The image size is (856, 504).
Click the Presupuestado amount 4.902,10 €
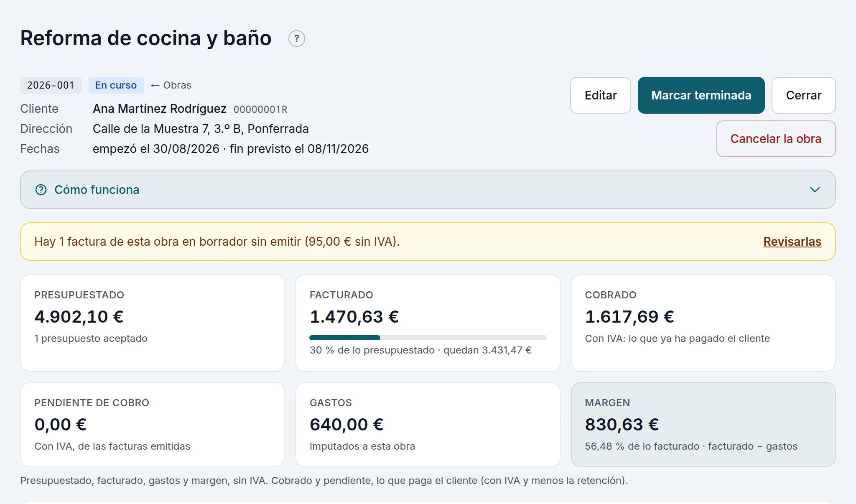click(79, 317)
